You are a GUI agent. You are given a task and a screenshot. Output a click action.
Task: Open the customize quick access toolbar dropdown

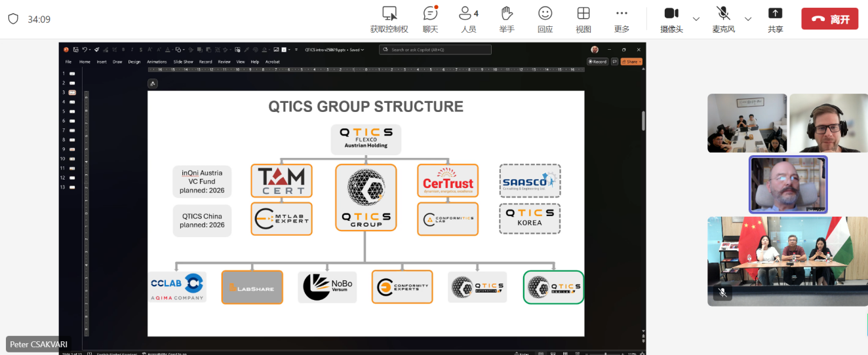pyautogui.click(x=296, y=50)
